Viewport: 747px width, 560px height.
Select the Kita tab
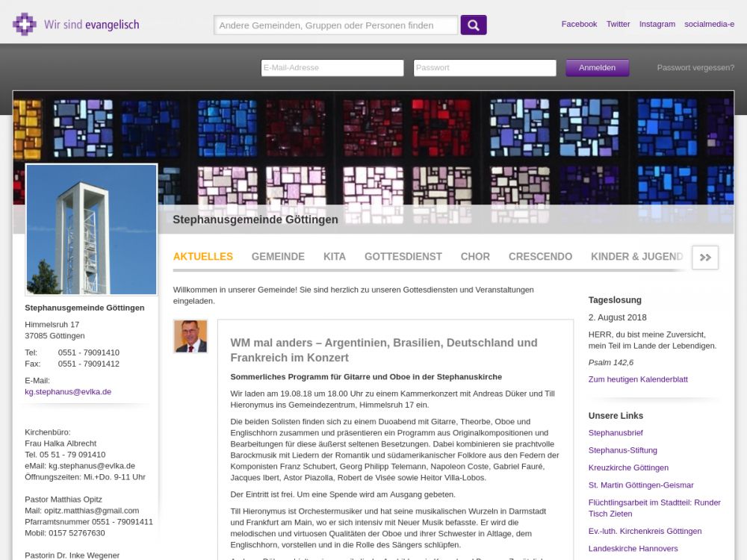click(x=334, y=257)
